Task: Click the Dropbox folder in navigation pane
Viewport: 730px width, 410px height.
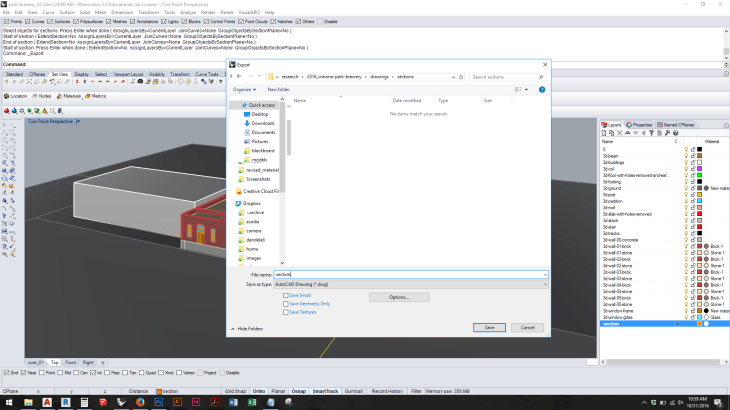Action: pyautogui.click(x=250, y=202)
